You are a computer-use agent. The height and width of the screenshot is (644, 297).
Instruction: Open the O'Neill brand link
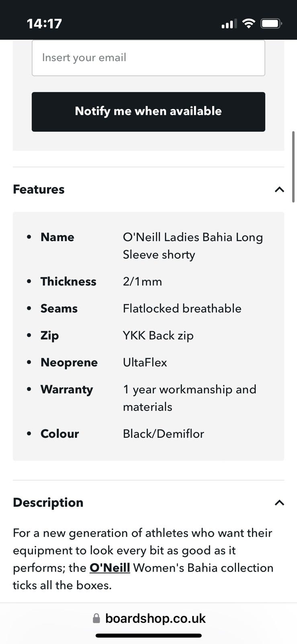click(x=110, y=568)
